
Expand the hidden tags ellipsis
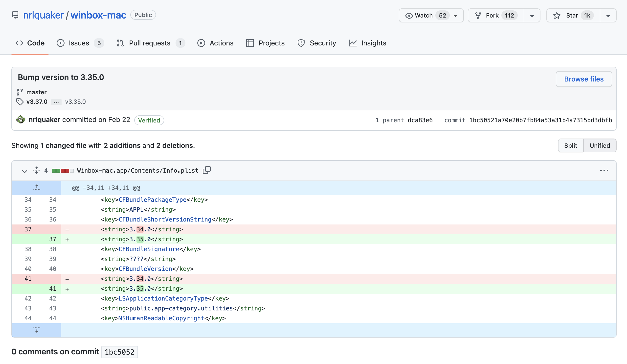pyautogui.click(x=56, y=102)
